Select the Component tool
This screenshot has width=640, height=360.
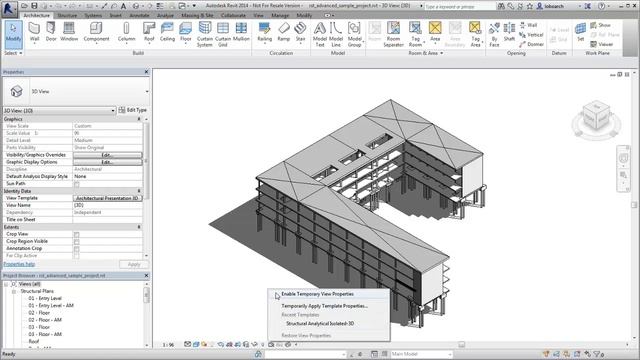[x=96, y=32]
